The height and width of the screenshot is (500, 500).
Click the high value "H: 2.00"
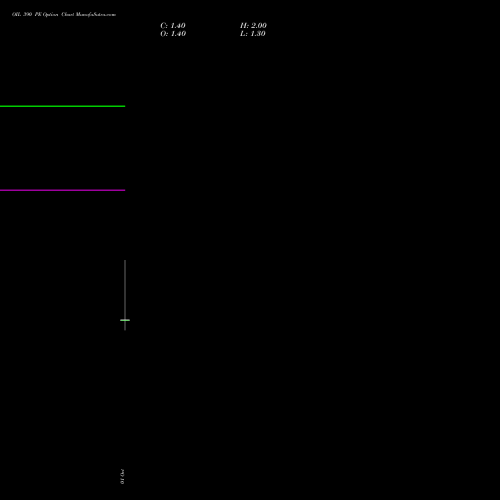pos(253,26)
